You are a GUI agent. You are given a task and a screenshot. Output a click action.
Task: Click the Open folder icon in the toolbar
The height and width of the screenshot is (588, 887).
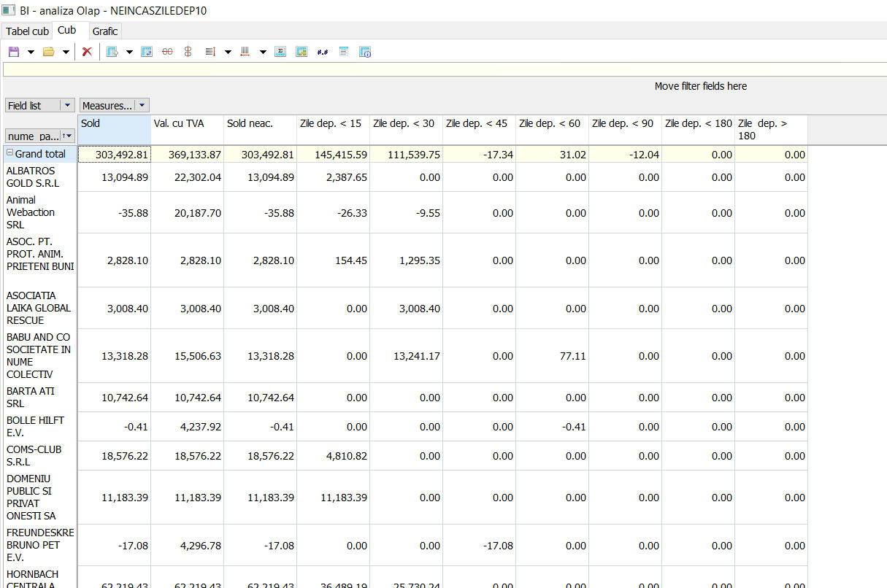coord(48,52)
